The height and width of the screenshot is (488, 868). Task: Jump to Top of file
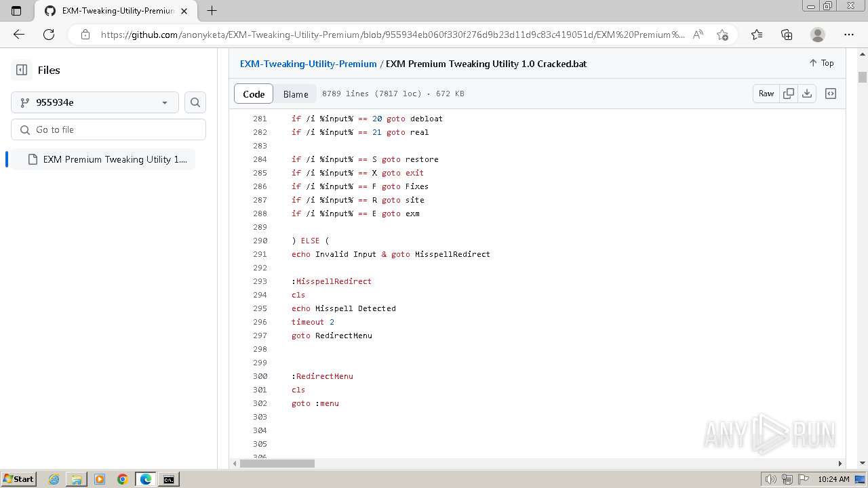(821, 63)
